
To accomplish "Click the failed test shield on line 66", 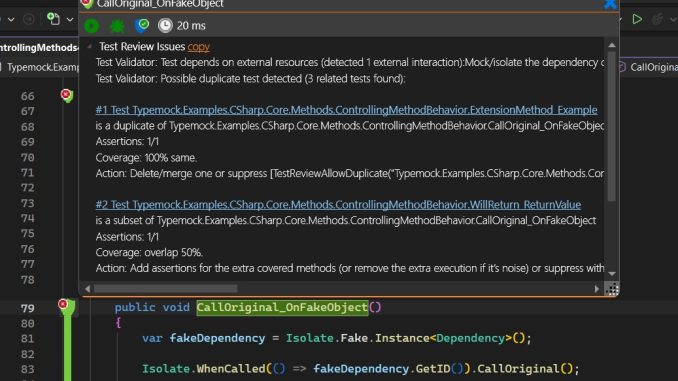I will 66,95.
